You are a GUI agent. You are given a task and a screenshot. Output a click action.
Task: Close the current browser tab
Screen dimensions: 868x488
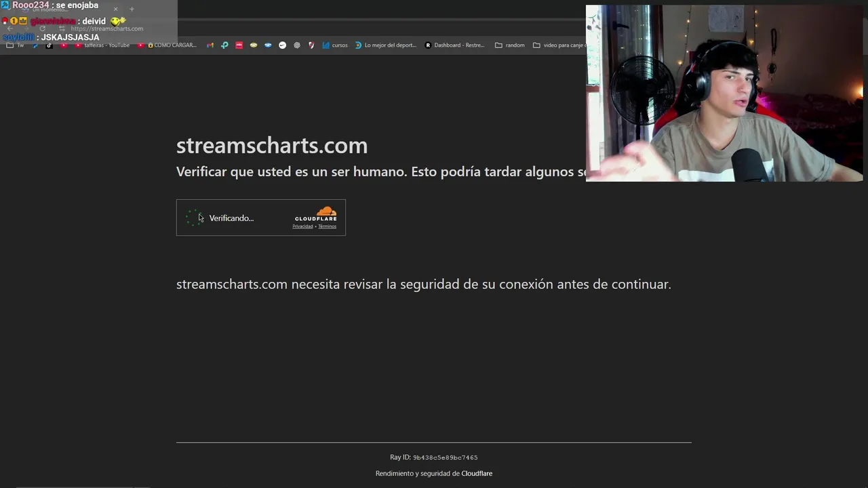[x=115, y=9]
